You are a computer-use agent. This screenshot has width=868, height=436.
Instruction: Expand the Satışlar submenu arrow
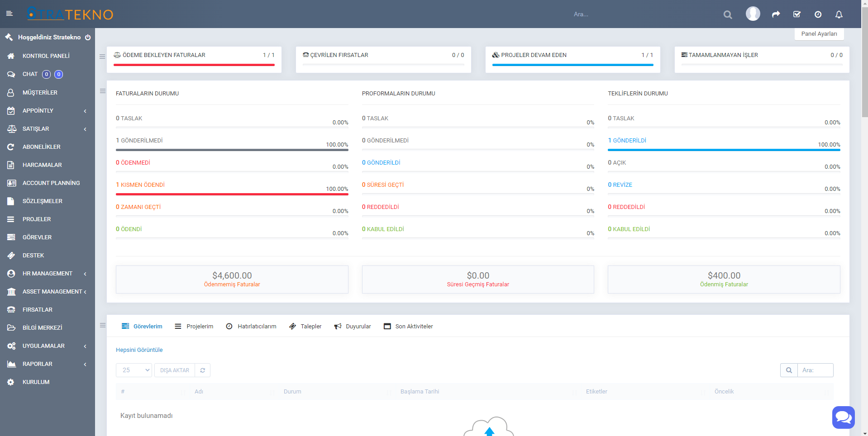point(85,129)
